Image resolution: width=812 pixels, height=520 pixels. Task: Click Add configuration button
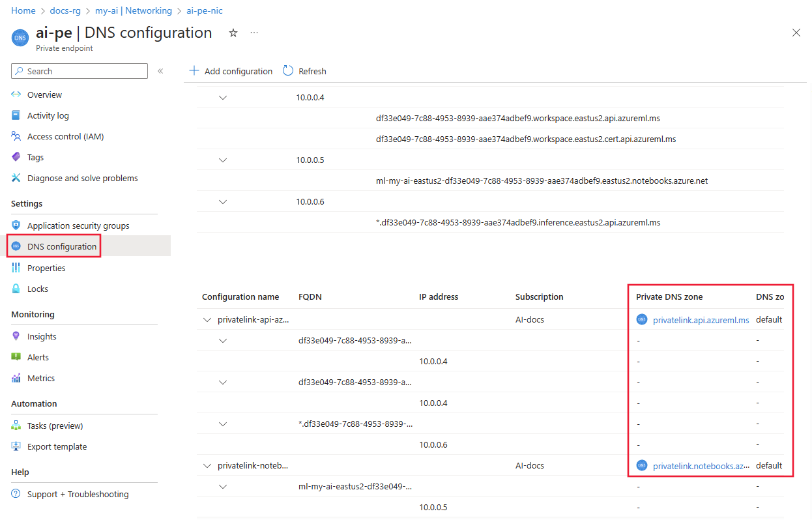point(231,71)
